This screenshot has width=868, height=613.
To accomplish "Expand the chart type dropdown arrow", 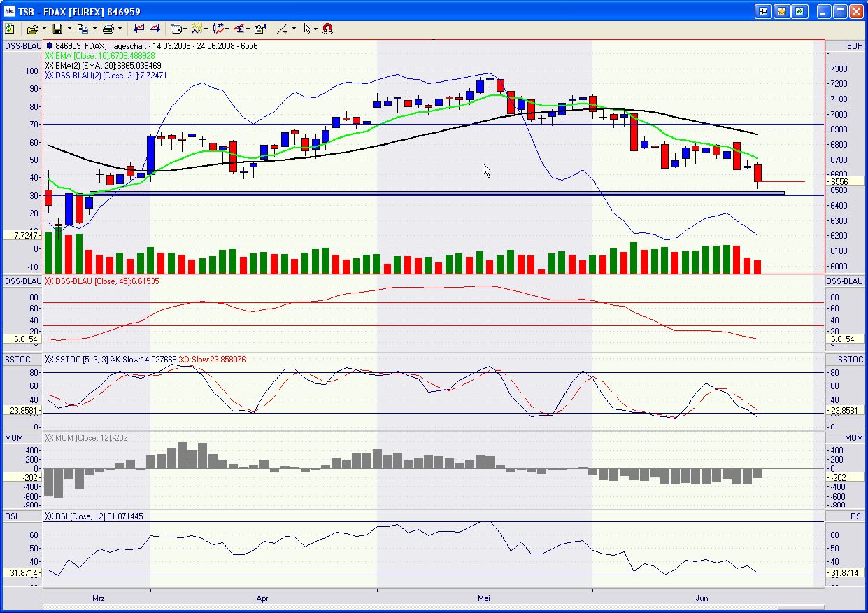I will point(227,29).
